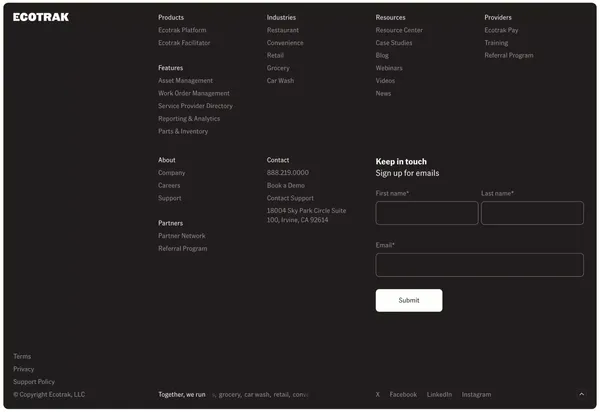
Task: Focus the First name input field
Action: tap(427, 213)
